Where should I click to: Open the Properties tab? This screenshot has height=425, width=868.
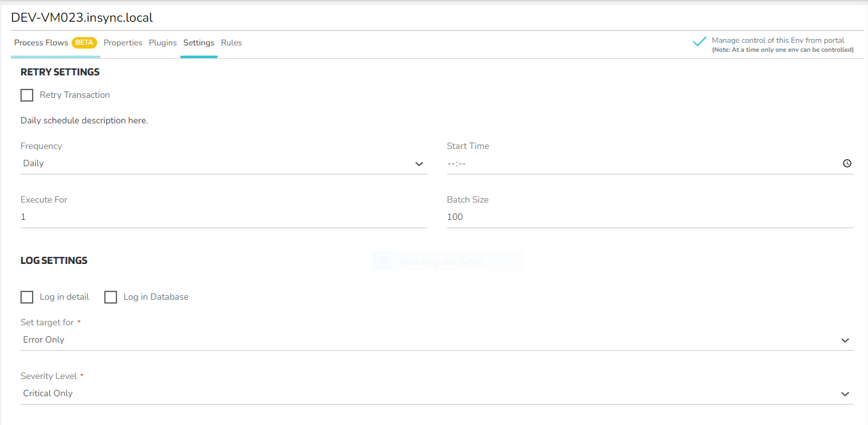(123, 43)
